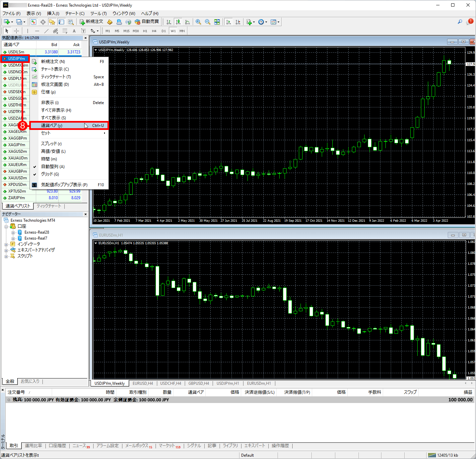Switch timeframe to H4

click(x=154, y=31)
